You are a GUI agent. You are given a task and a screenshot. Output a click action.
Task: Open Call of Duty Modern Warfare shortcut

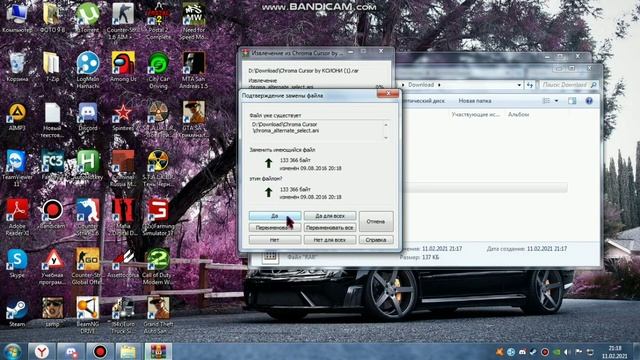(x=158, y=267)
